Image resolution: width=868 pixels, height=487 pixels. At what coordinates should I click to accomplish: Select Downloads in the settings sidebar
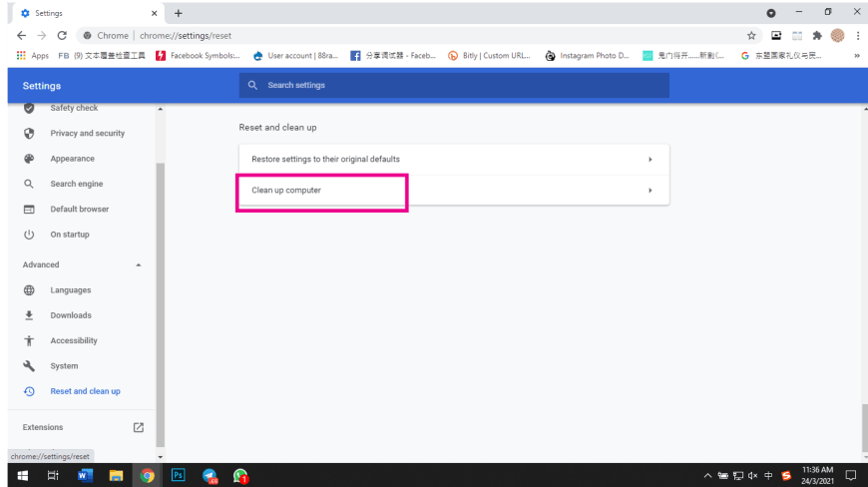(71, 315)
